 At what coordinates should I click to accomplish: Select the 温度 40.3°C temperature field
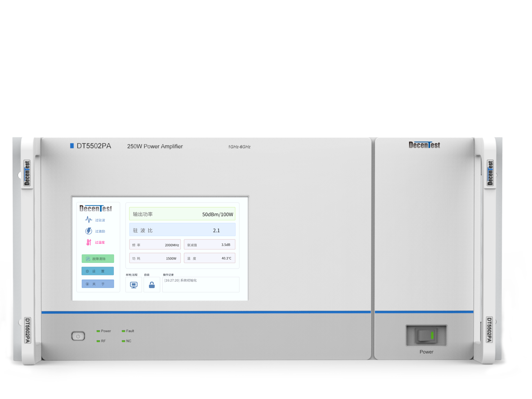pyautogui.click(x=209, y=258)
